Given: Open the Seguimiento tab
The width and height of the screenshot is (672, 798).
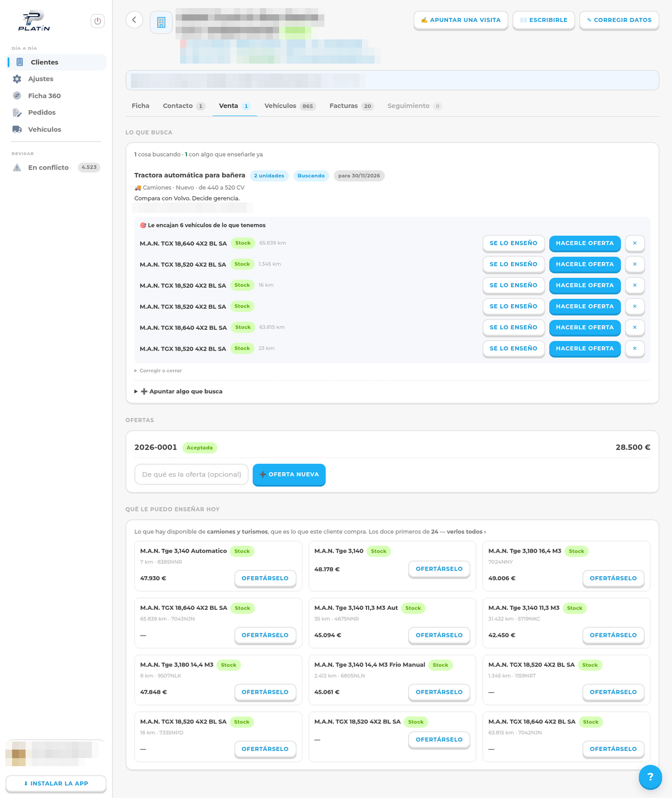Looking at the screenshot, I should point(414,106).
